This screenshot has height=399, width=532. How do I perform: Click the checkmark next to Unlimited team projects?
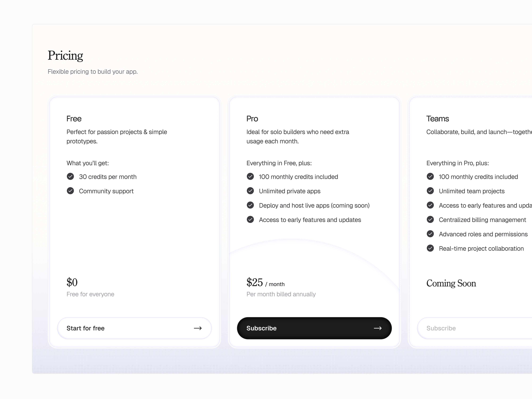pos(430,191)
